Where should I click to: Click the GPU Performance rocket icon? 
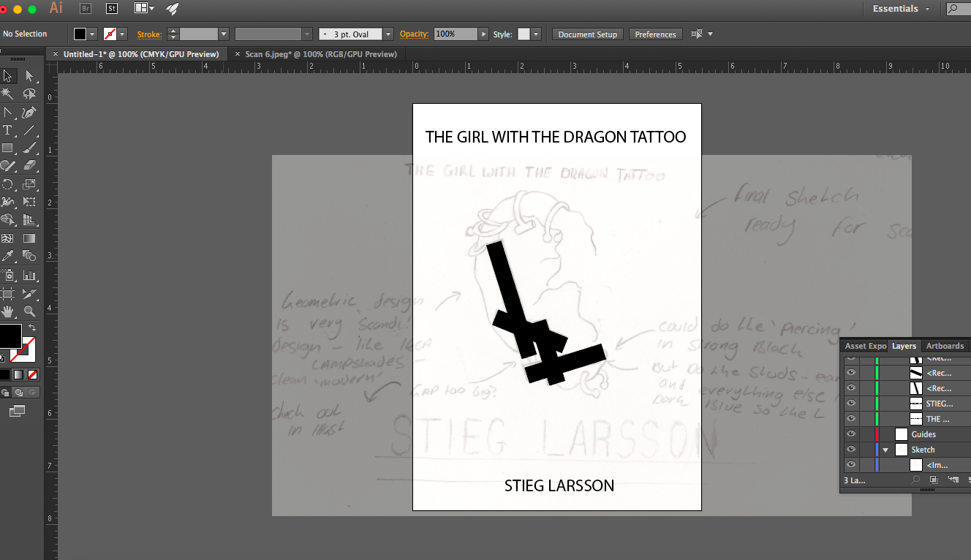[172, 9]
